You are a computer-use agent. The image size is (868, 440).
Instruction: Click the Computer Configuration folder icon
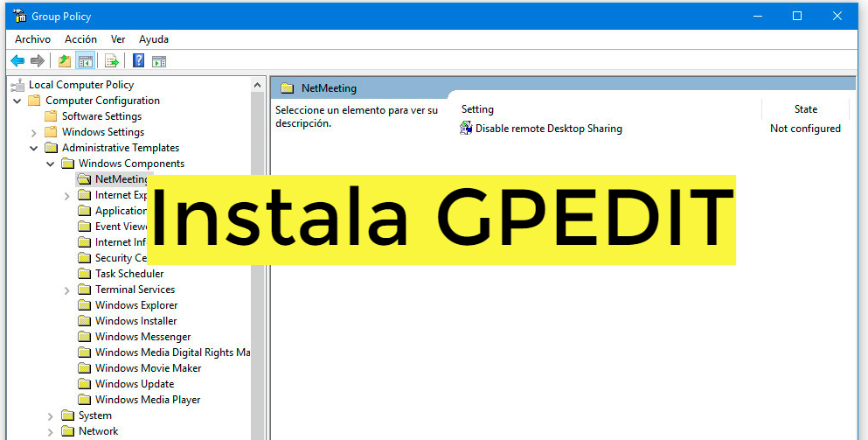click(34, 101)
